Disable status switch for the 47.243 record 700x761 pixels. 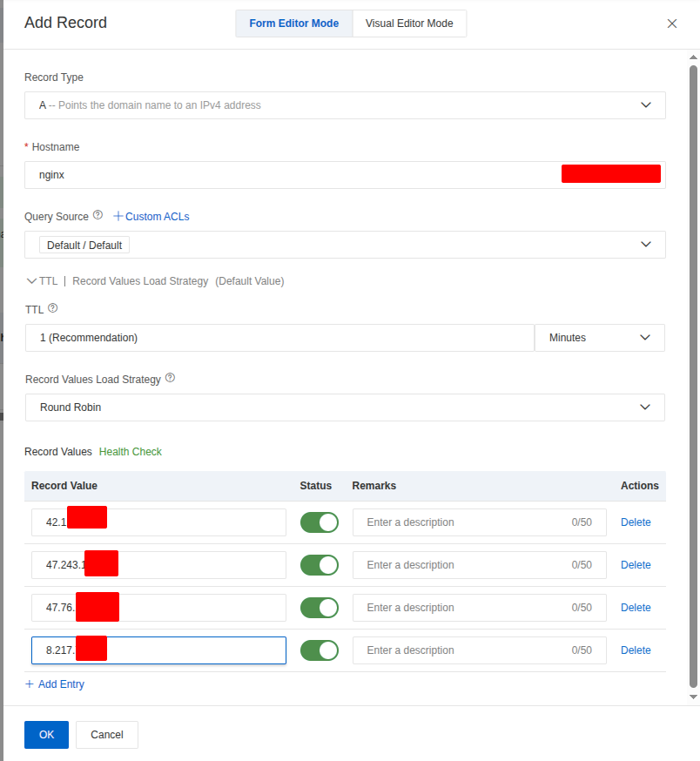[319, 565]
